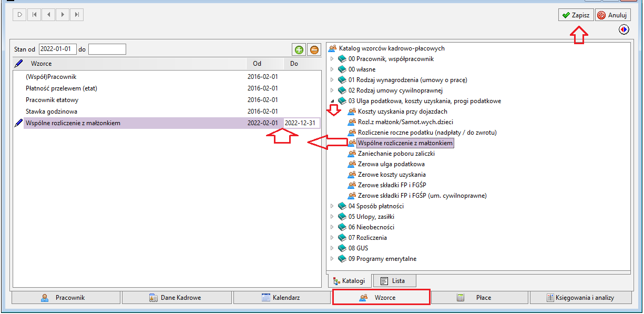The image size is (644, 314).
Task: Select the Stawka godzinowa row
Action: point(167,112)
